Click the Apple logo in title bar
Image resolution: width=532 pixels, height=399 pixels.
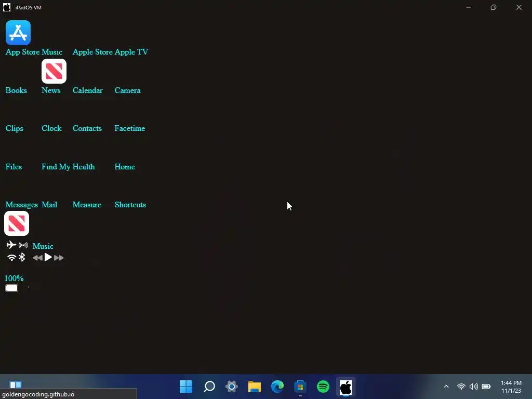[7, 7]
